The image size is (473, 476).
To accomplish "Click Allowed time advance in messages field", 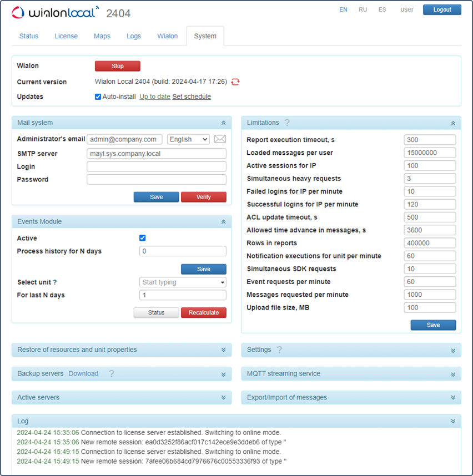I will tap(430, 230).
